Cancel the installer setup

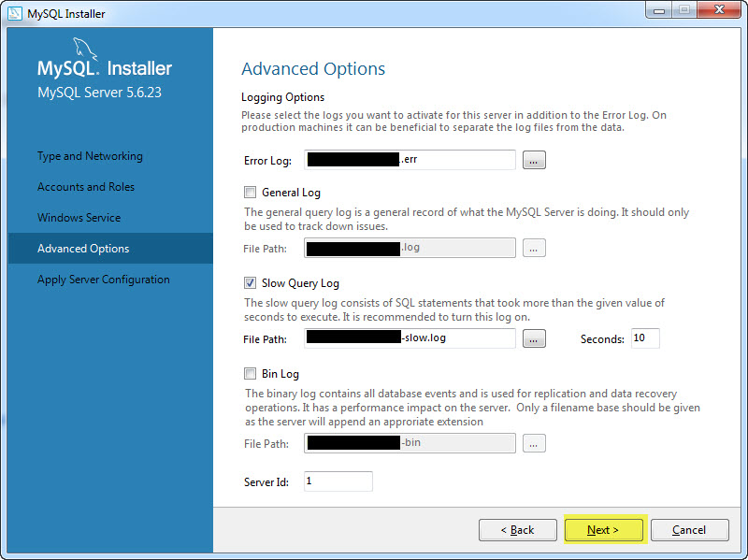[x=689, y=530]
